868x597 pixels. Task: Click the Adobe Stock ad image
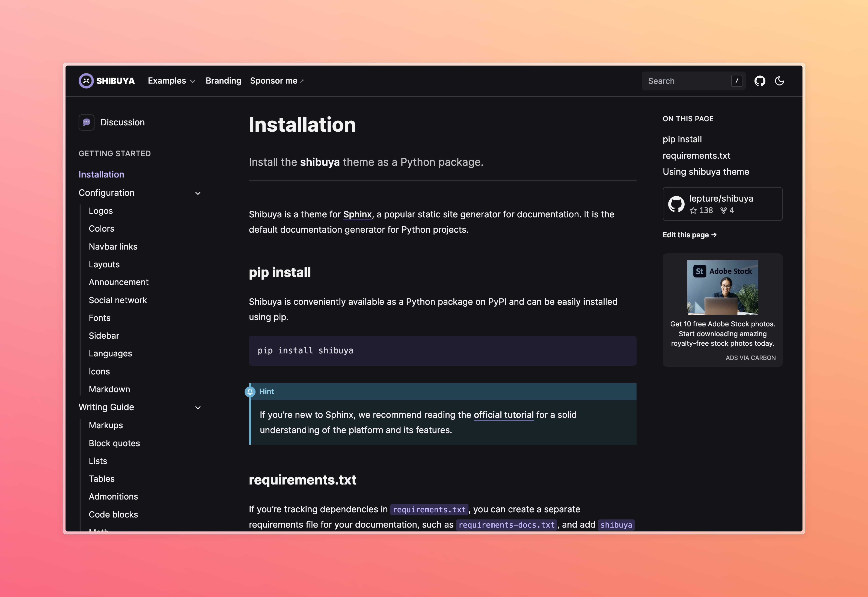723,287
